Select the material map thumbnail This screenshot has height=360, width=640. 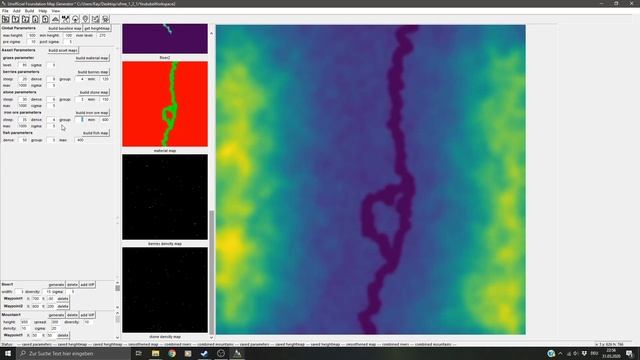tap(165, 104)
